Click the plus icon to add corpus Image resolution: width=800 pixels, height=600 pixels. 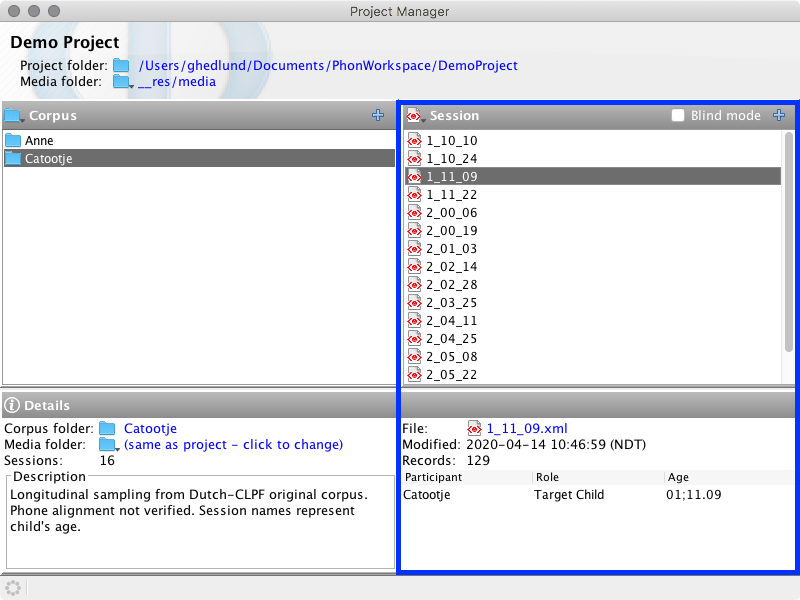click(x=378, y=116)
